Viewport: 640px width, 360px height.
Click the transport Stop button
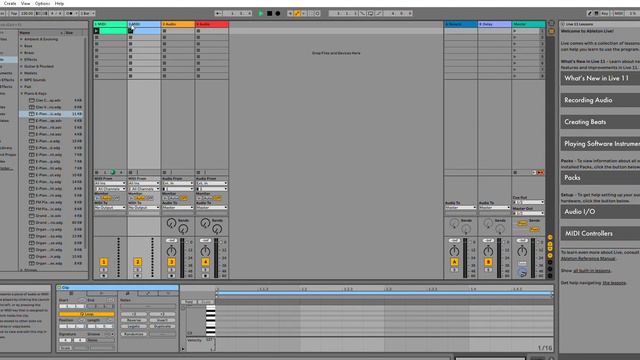(x=269, y=13)
